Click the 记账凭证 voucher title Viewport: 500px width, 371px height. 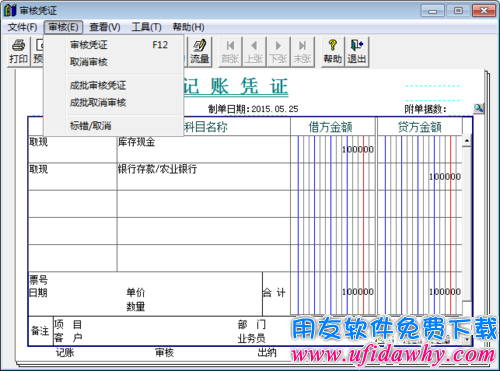(x=236, y=86)
